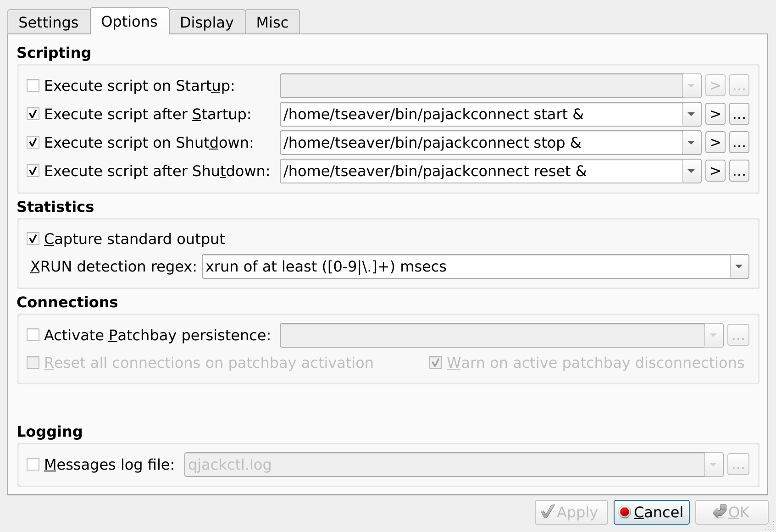Run the after Startup script with > button
The width and height of the screenshot is (776, 532).
click(x=715, y=114)
